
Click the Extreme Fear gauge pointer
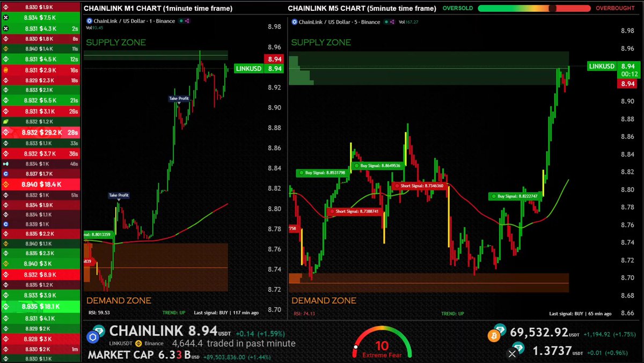click(355, 347)
